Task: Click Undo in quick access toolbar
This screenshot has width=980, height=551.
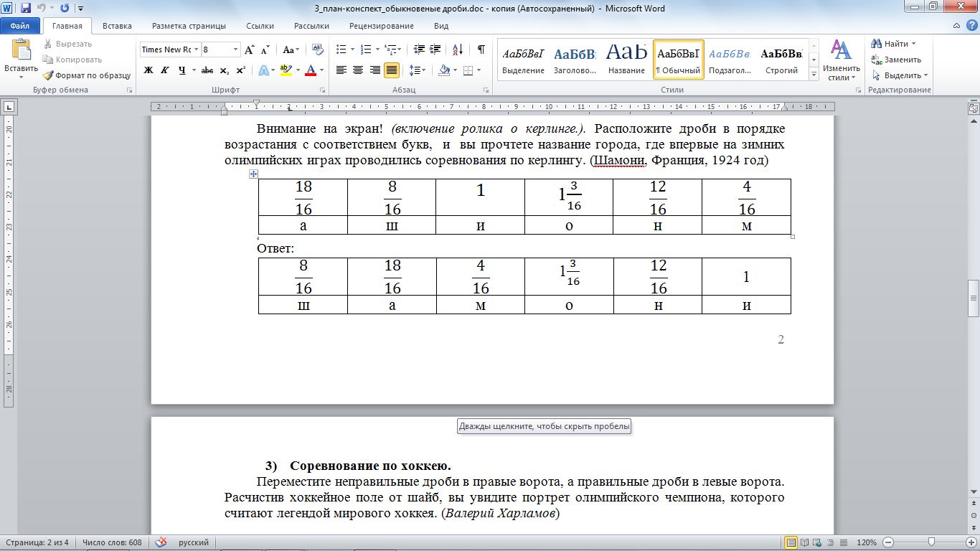Action: (42, 8)
